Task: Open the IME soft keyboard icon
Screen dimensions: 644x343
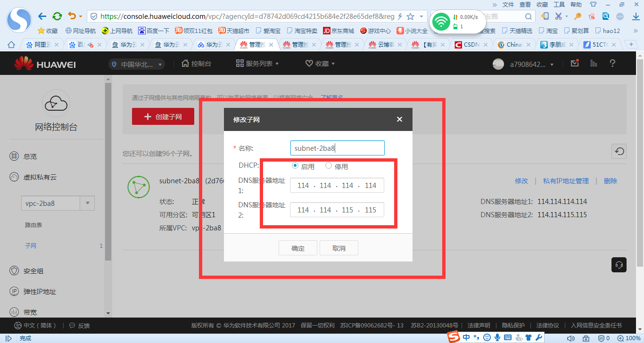Action: click(507, 337)
